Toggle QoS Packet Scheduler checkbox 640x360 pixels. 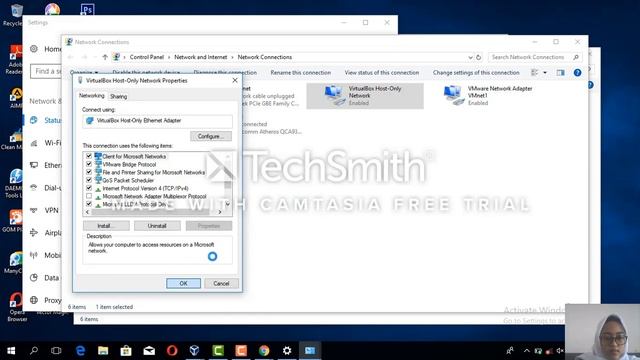tap(89, 180)
